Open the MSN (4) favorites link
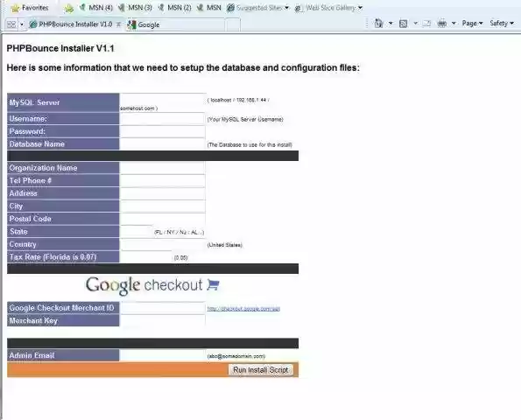This screenshot has height=420, width=521. [96, 8]
